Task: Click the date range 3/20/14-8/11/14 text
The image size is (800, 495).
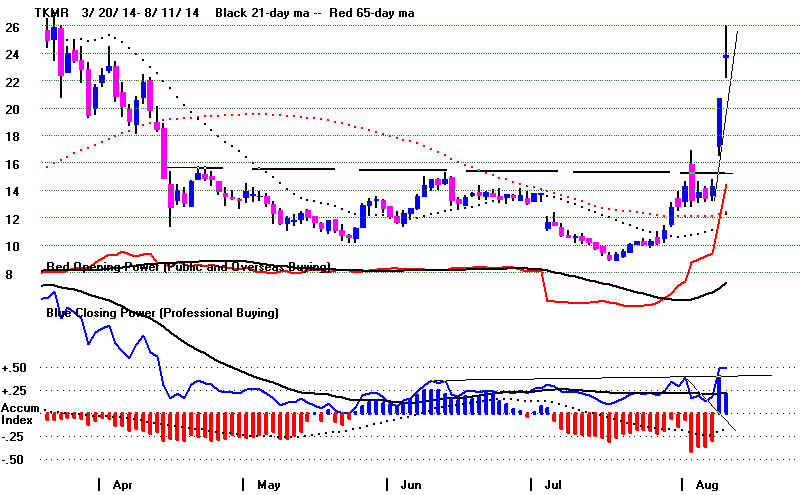Action: click(x=141, y=13)
